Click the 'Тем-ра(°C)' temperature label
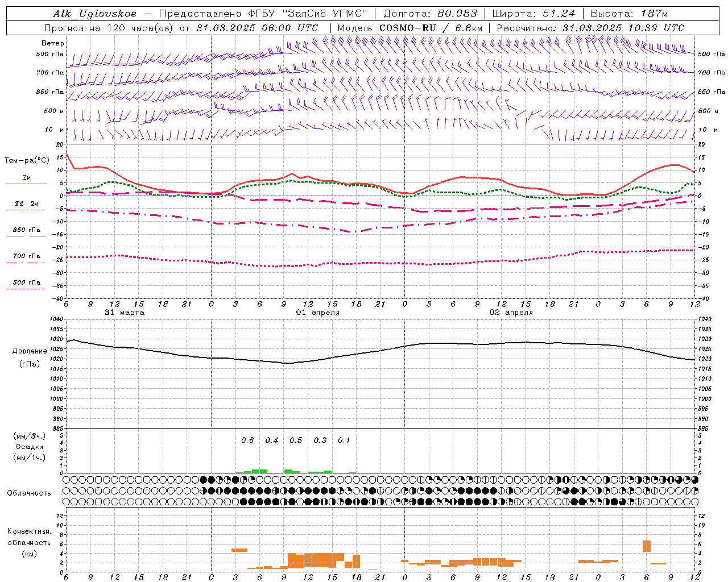728x582 pixels. (x=27, y=161)
